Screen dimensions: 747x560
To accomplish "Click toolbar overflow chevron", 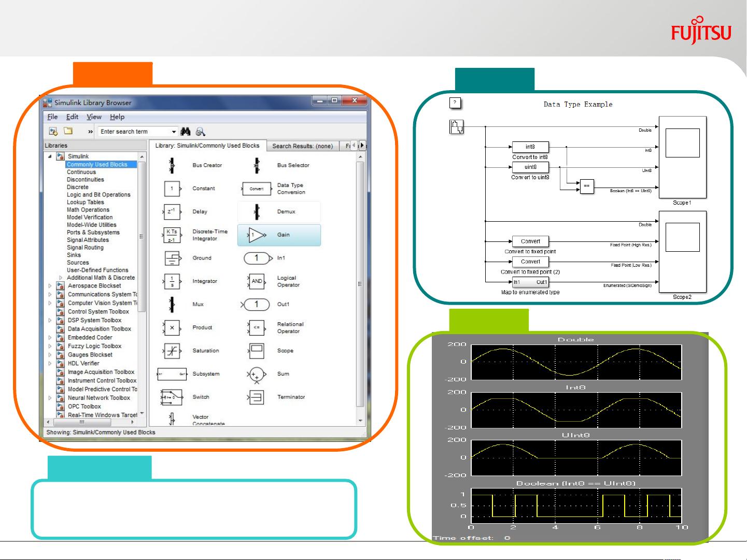I will pyautogui.click(x=90, y=132).
